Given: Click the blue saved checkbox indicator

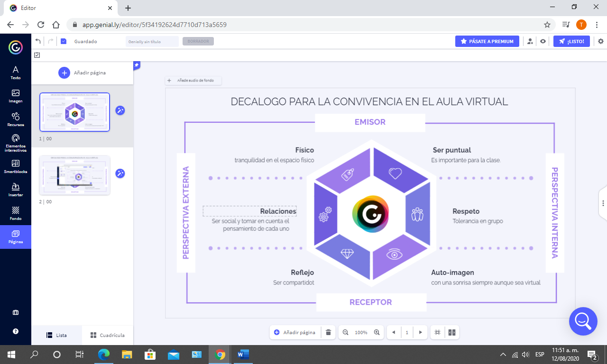Looking at the screenshot, I should coord(63,41).
